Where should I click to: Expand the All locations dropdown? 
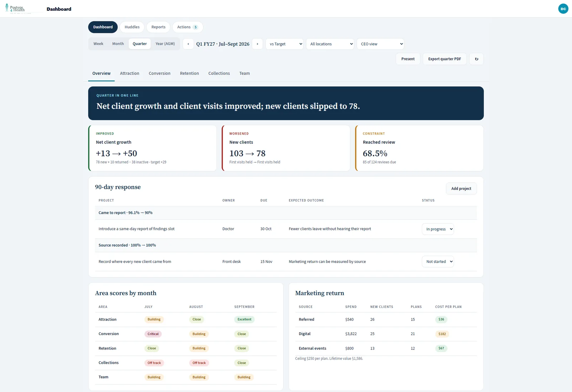click(330, 44)
